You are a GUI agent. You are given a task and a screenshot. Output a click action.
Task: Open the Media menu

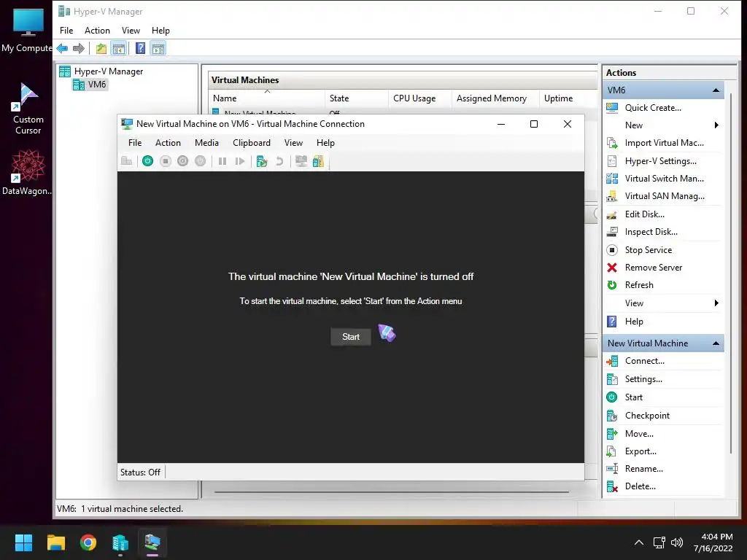[206, 143]
